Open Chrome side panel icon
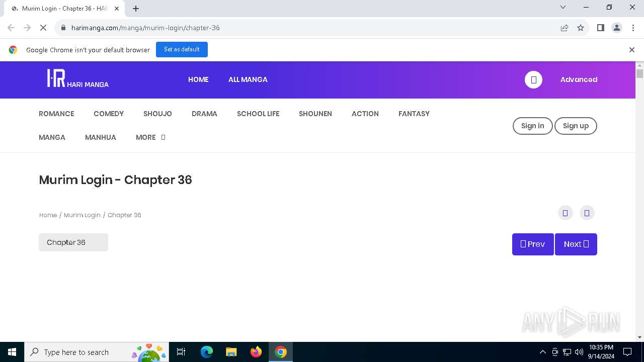 pyautogui.click(x=600, y=28)
